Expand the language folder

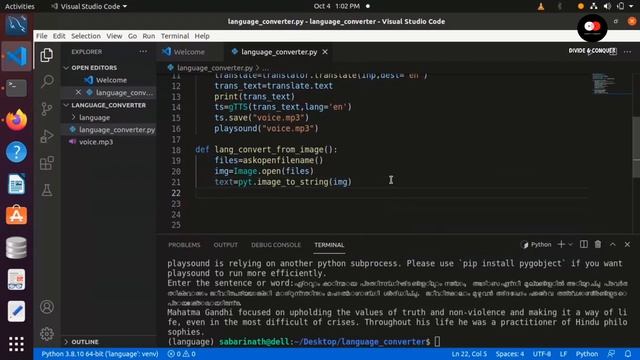(73, 117)
